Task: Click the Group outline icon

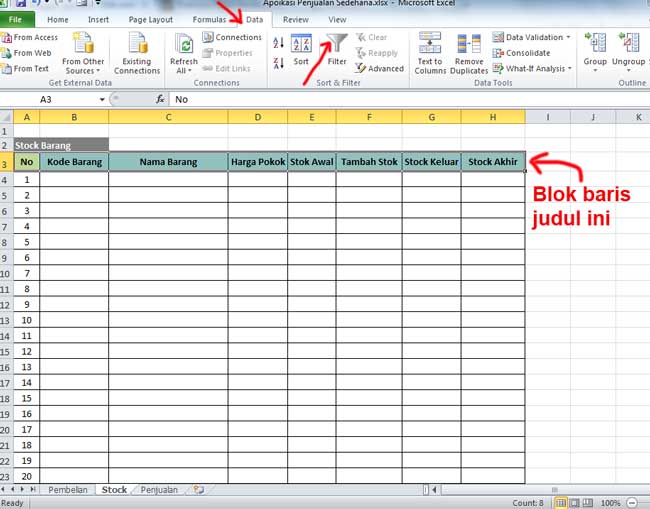Action: point(595,43)
